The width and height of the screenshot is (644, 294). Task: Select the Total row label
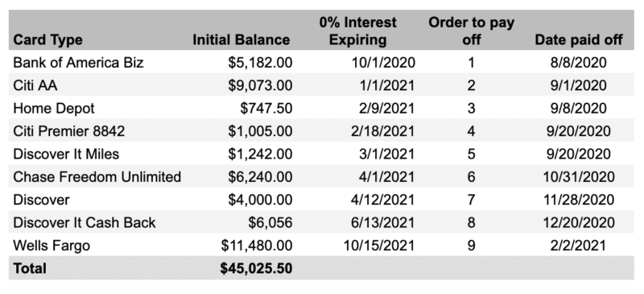click(30, 268)
